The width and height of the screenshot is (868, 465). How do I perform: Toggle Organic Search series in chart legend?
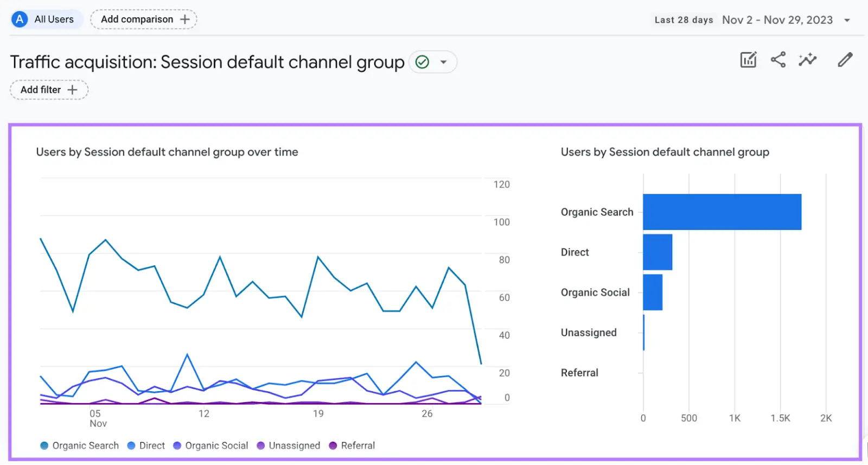click(x=80, y=445)
